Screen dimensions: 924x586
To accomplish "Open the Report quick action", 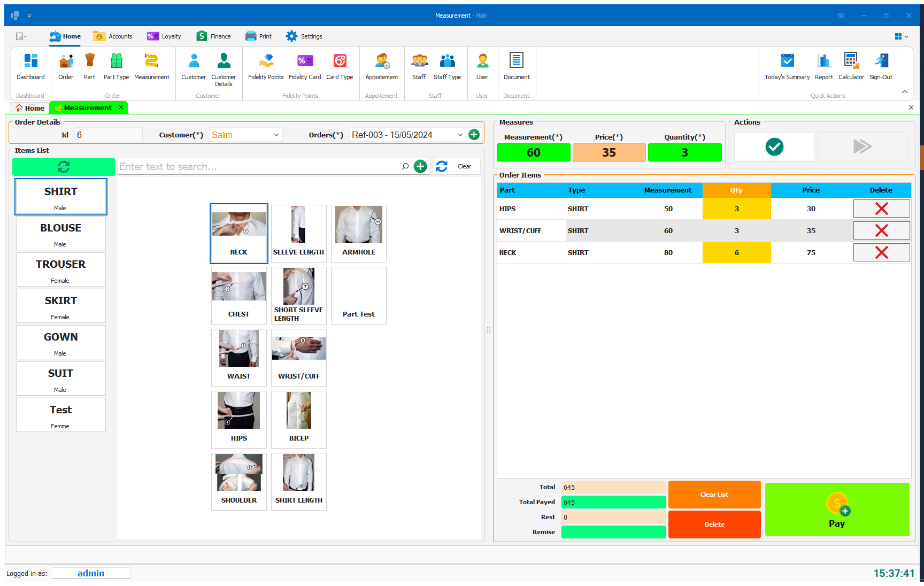I will [824, 66].
